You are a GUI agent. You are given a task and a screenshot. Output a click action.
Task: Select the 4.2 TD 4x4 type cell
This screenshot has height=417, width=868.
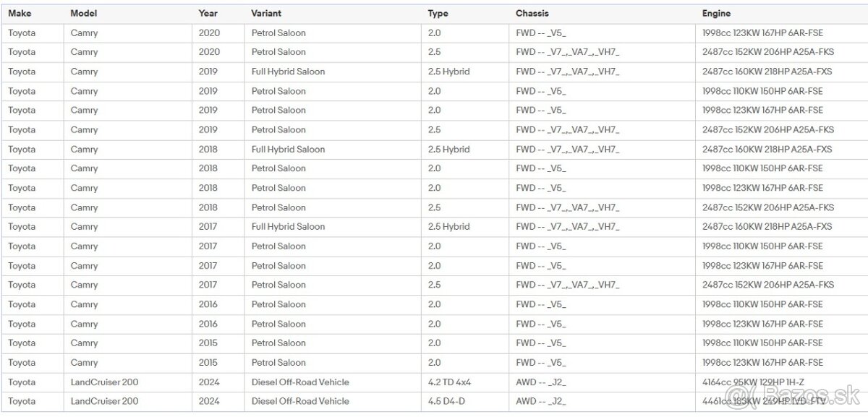click(449, 382)
